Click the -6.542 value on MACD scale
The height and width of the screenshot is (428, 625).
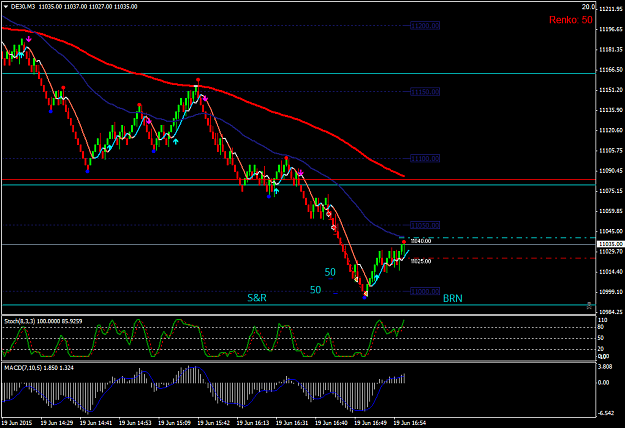(605, 414)
